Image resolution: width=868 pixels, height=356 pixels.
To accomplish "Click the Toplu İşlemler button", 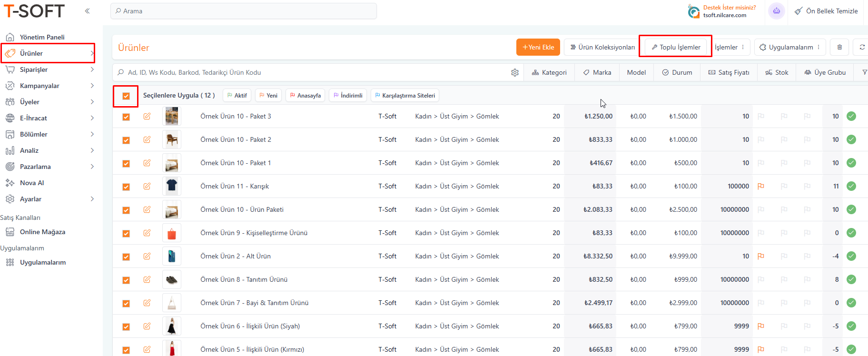I will pos(676,47).
